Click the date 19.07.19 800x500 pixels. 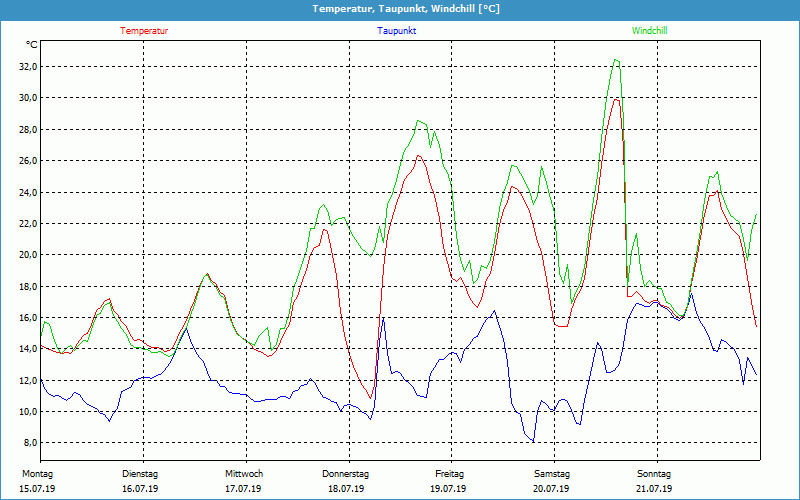point(448,489)
